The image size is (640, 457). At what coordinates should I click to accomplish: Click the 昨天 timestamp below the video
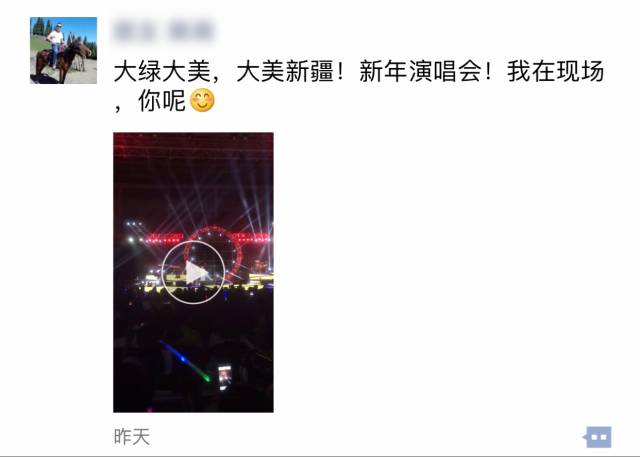tap(131, 437)
